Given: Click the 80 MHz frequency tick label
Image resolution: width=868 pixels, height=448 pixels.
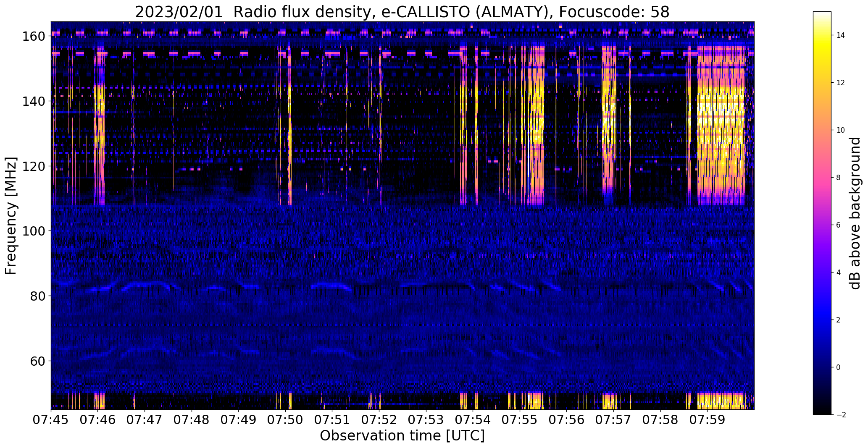Looking at the screenshot, I should coord(37,296).
